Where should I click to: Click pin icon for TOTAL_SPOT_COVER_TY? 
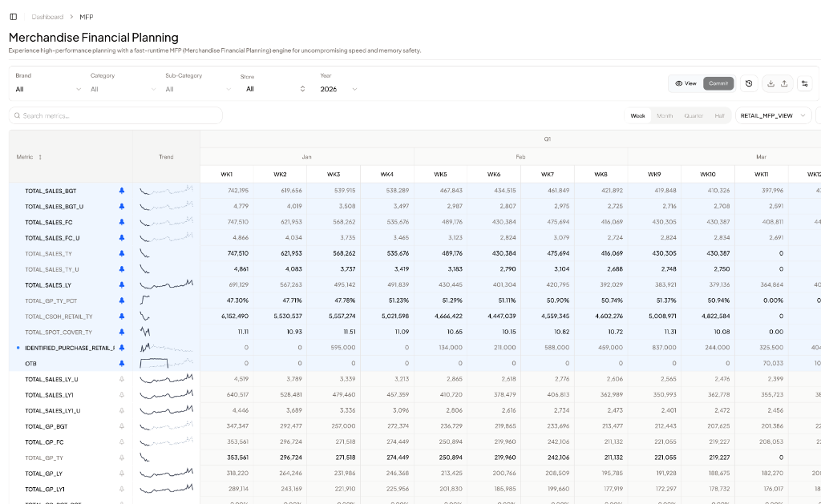(122, 333)
